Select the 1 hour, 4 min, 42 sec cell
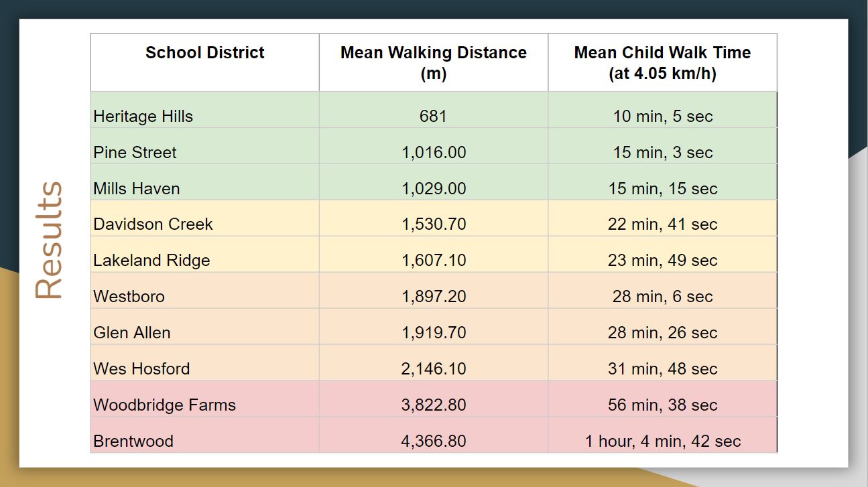The image size is (868, 487). 662,441
